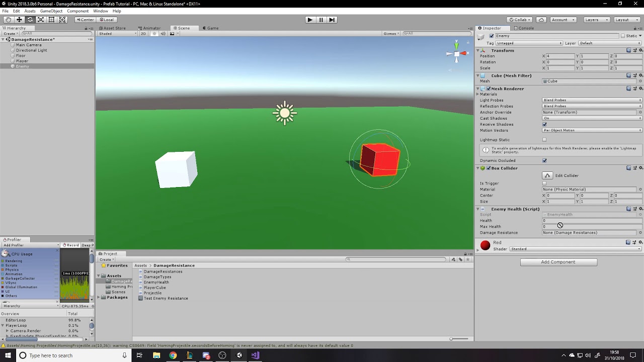Select the Scale tool in the toolbar

(x=41, y=20)
